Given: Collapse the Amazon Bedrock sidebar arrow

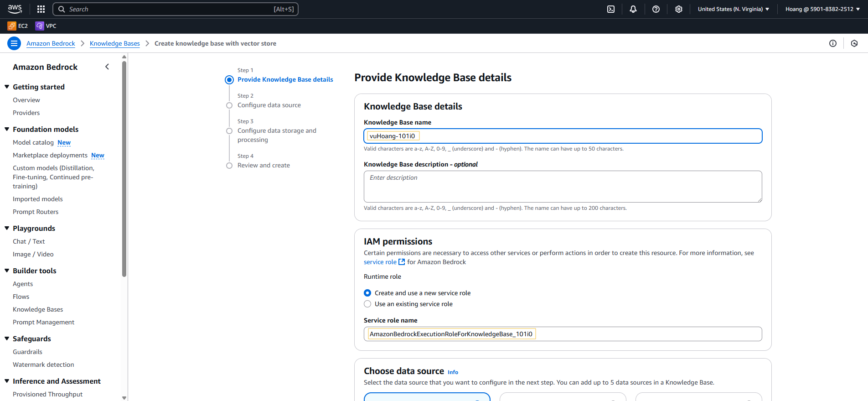Looking at the screenshot, I should [107, 67].
